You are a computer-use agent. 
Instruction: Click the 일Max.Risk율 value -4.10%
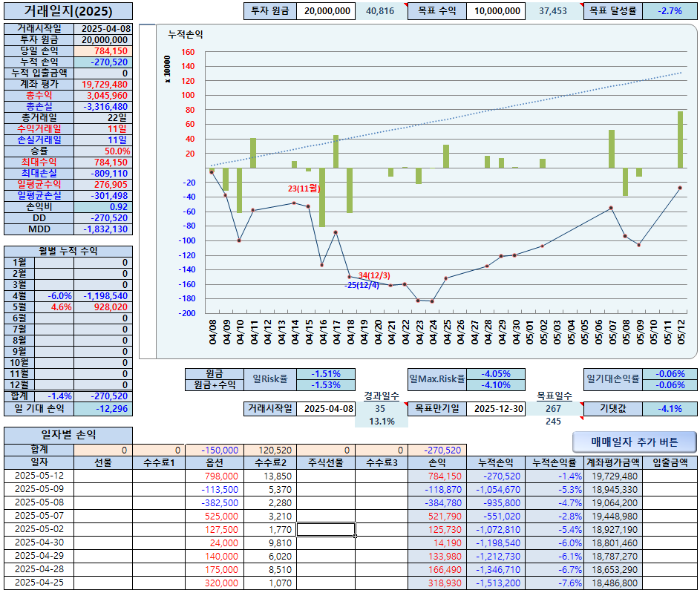[x=496, y=385]
